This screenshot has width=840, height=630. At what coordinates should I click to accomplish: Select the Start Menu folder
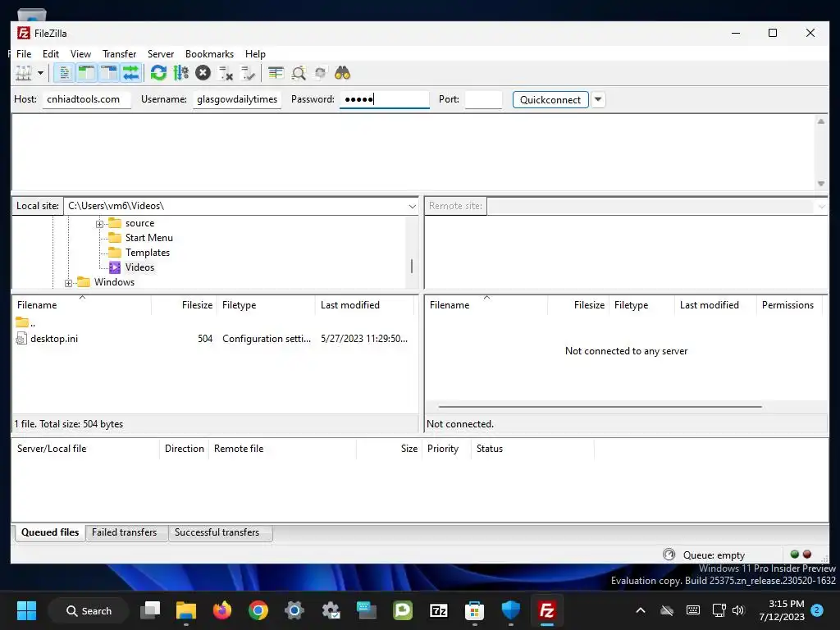(149, 238)
